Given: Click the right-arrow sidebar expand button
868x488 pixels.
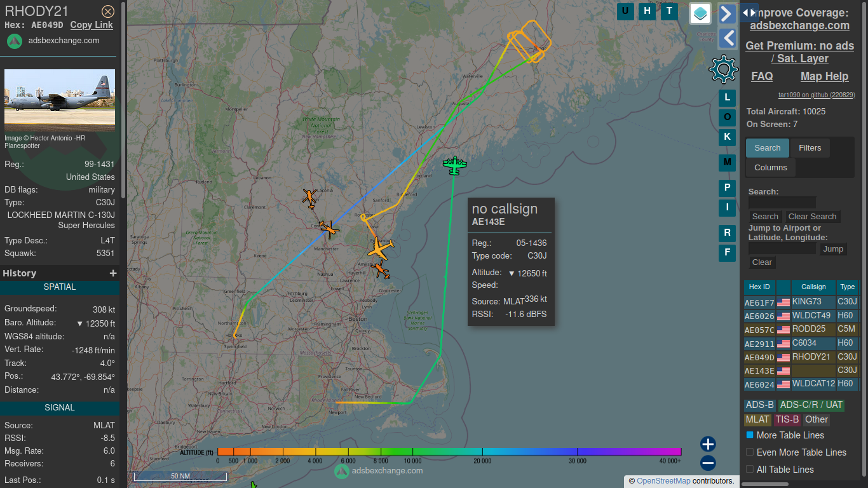Looking at the screenshot, I should click(x=728, y=13).
